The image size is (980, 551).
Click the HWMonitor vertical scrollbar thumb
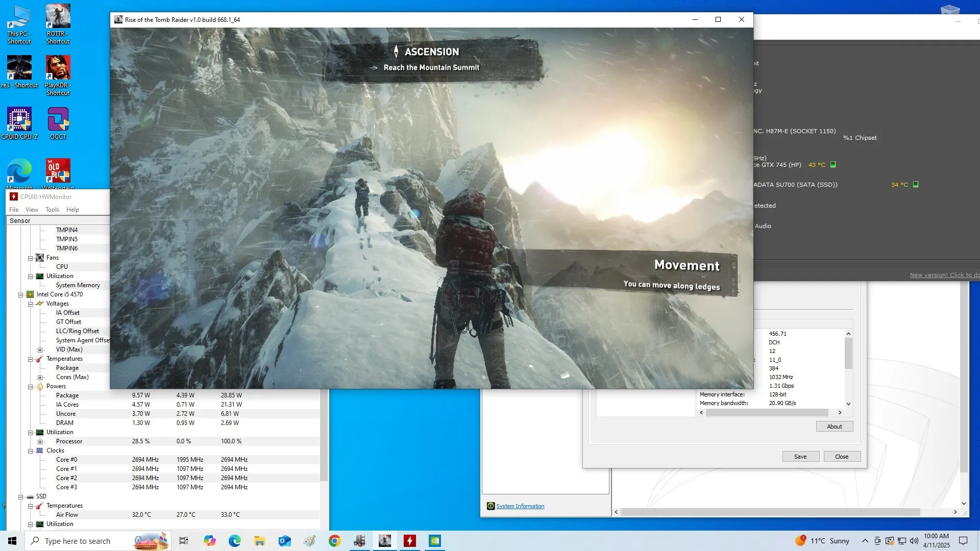click(324, 436)
